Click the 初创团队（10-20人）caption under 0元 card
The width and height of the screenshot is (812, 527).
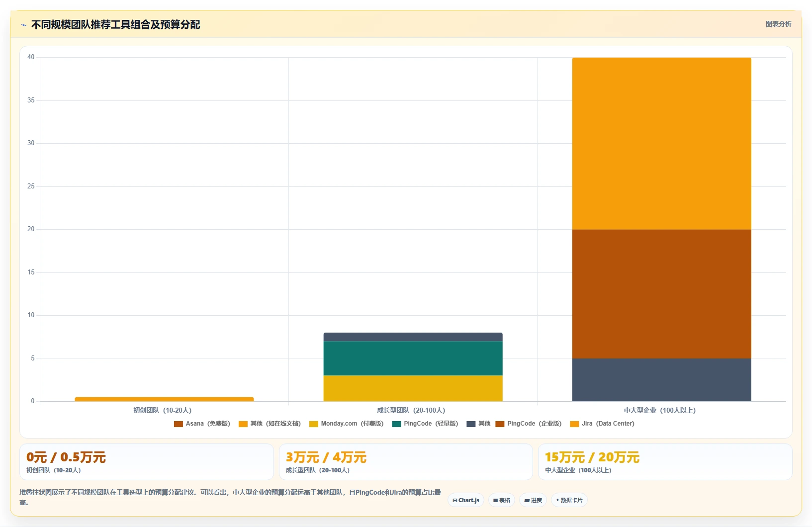[54, 470]
